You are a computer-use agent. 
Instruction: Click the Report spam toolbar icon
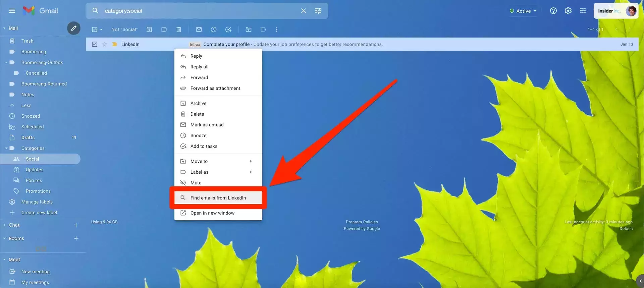point(164,30)
